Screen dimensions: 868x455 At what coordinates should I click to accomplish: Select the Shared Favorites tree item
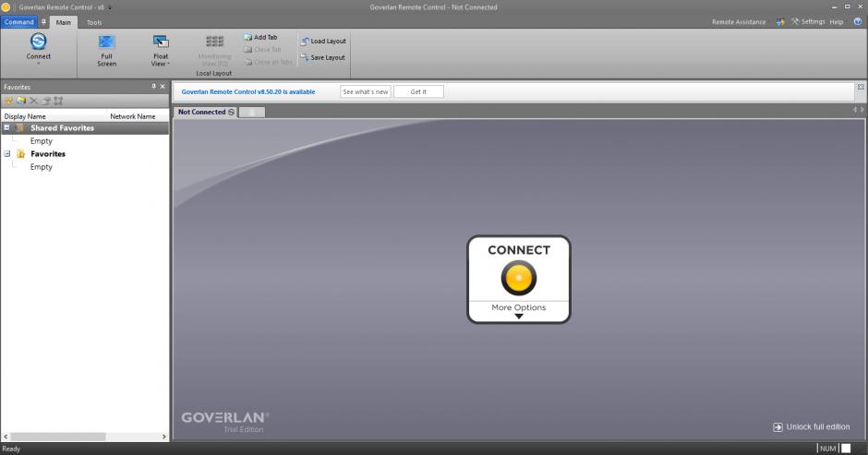[62, 128]
